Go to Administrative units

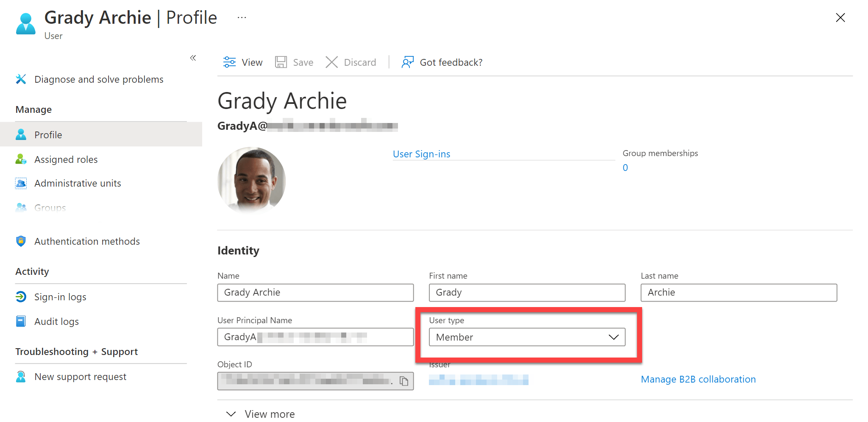[x=78, y=183]
